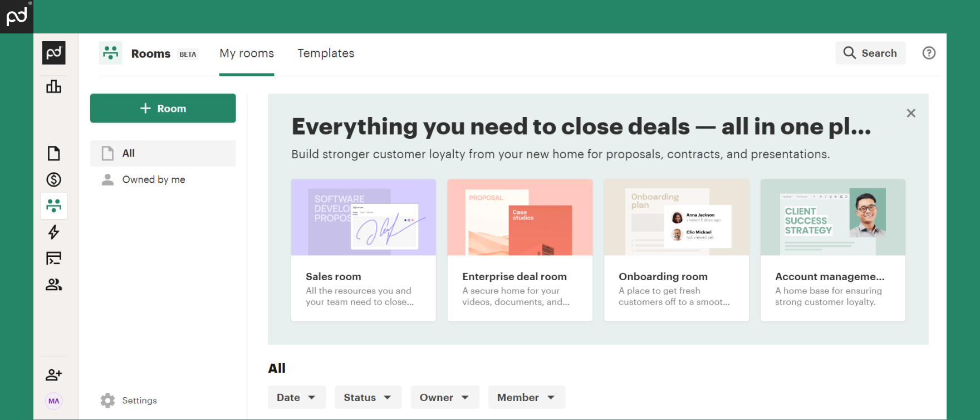Expand the Member filter dropdown
This screenshot has width=980, height=420.
(526, 397)
